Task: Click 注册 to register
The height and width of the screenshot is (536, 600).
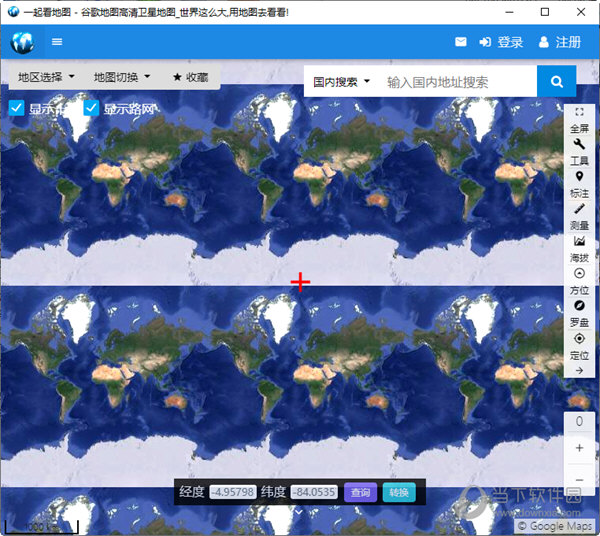Action: click(x=560, y=42)
